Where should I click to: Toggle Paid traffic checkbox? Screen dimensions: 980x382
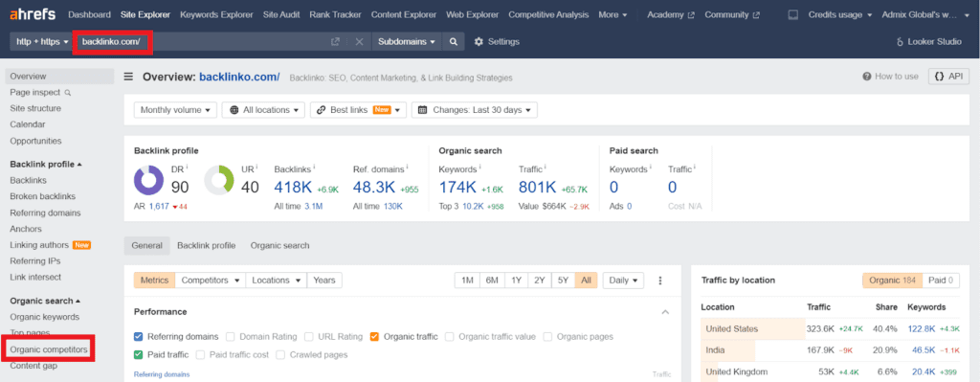(139, 354)
